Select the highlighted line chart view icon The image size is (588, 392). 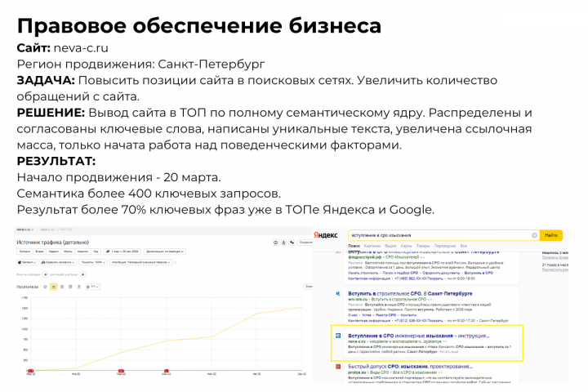pyautogui.click(x=54, y=287)
